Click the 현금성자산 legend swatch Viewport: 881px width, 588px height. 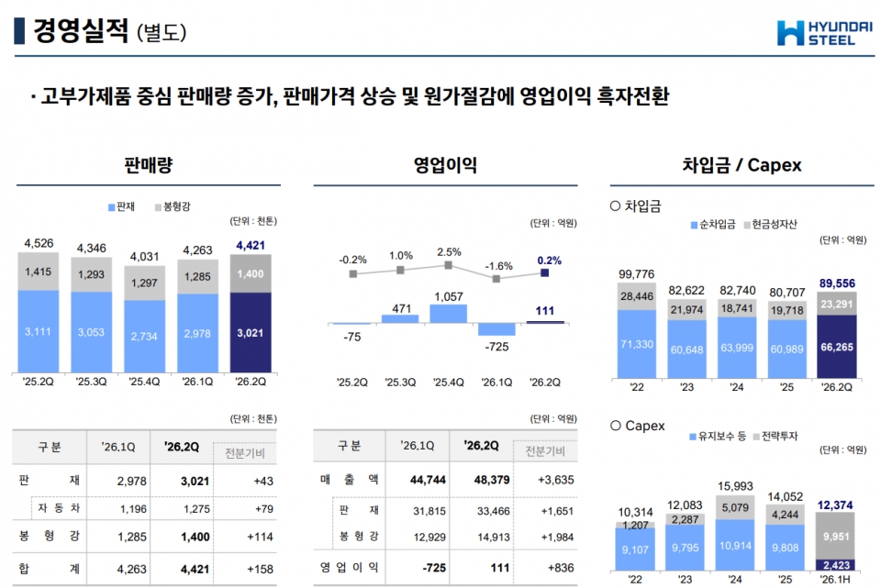pyautogui.click(x=747, y=226)
